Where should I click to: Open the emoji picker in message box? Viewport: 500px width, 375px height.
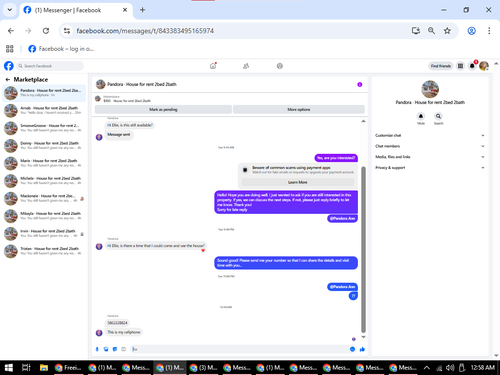(352, 349)
